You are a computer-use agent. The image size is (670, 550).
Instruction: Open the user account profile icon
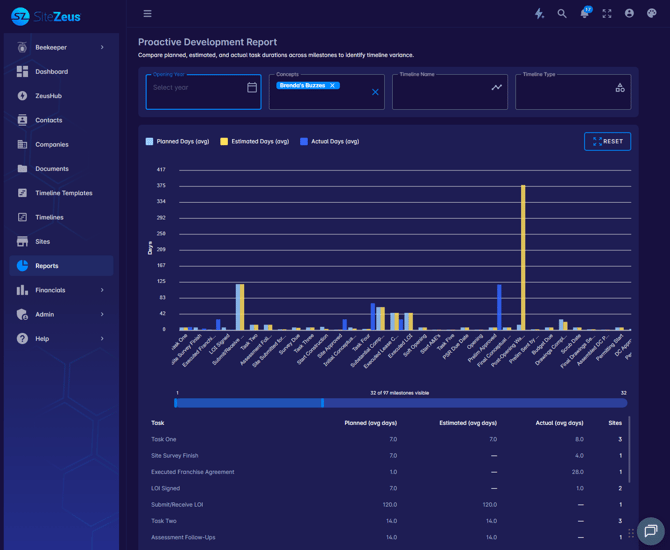pos(629,14)
